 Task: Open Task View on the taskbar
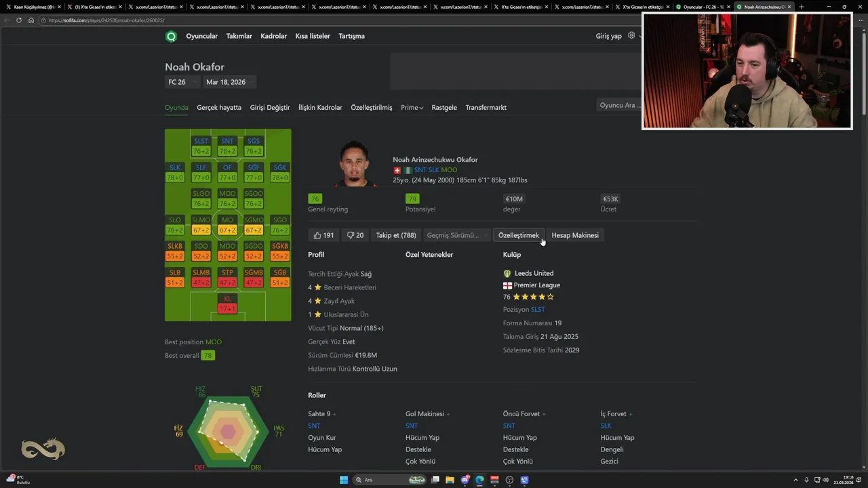435,480
